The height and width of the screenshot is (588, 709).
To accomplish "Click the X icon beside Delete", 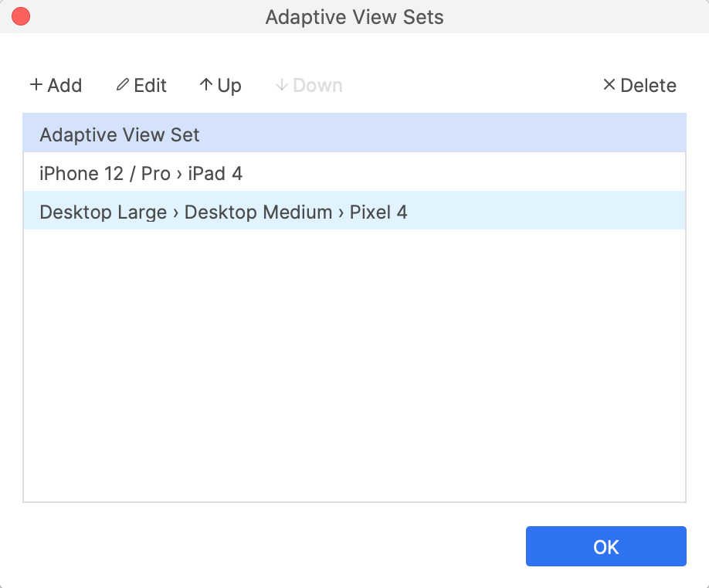I will [609, 85].
